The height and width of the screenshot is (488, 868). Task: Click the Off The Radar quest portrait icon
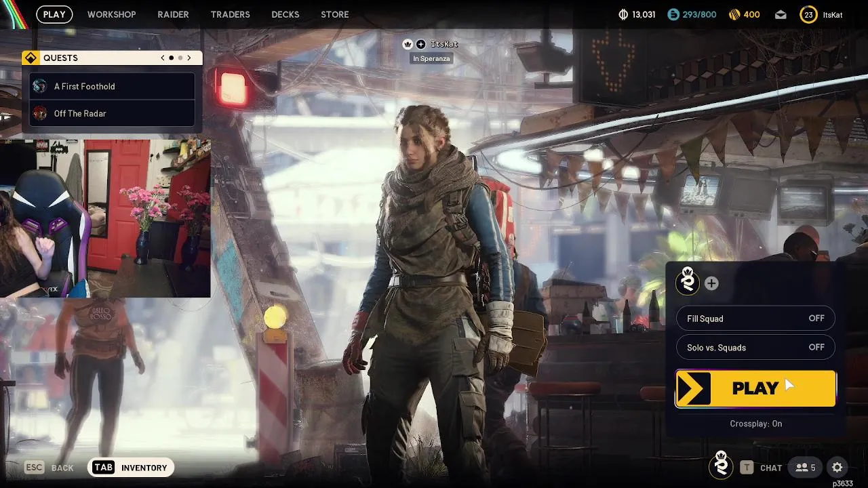40,113
